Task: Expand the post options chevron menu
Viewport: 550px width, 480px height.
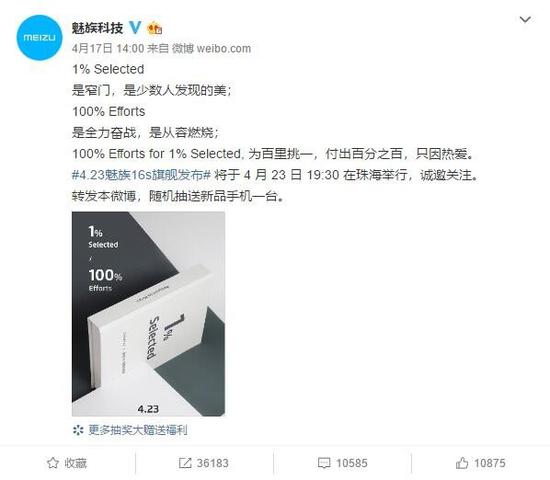Action: (x=525, y=19)
